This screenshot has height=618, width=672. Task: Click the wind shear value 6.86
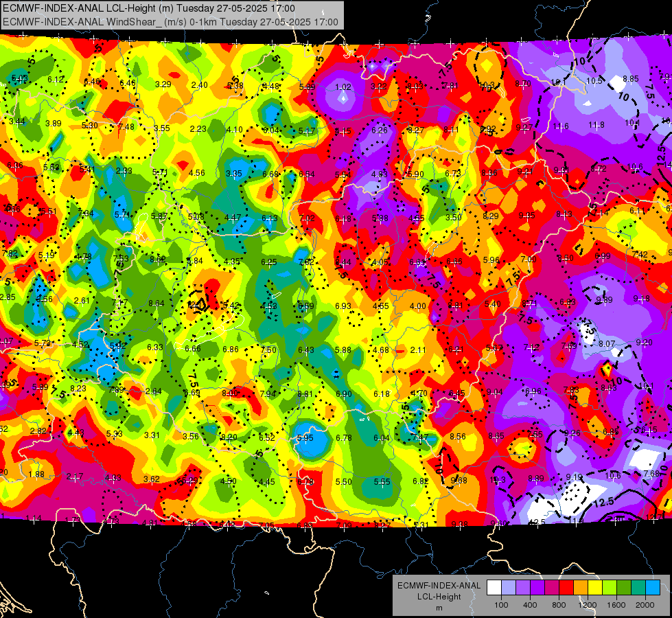tap(231, 350)
